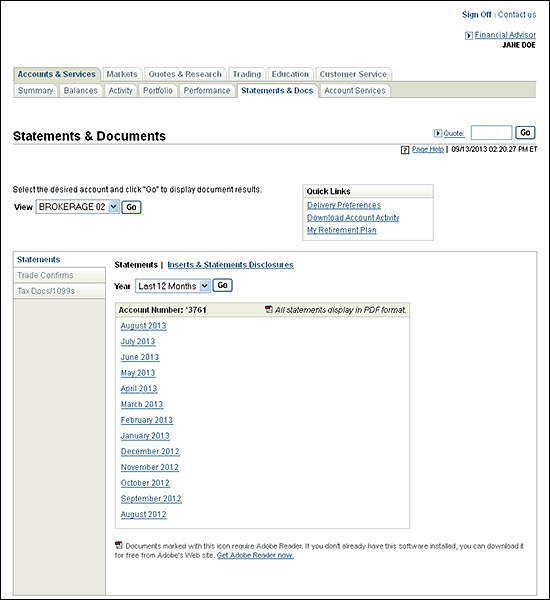Screen dimensions: 550x600
Task: Click the Go button next to Quote field
Action: point(525,133)
